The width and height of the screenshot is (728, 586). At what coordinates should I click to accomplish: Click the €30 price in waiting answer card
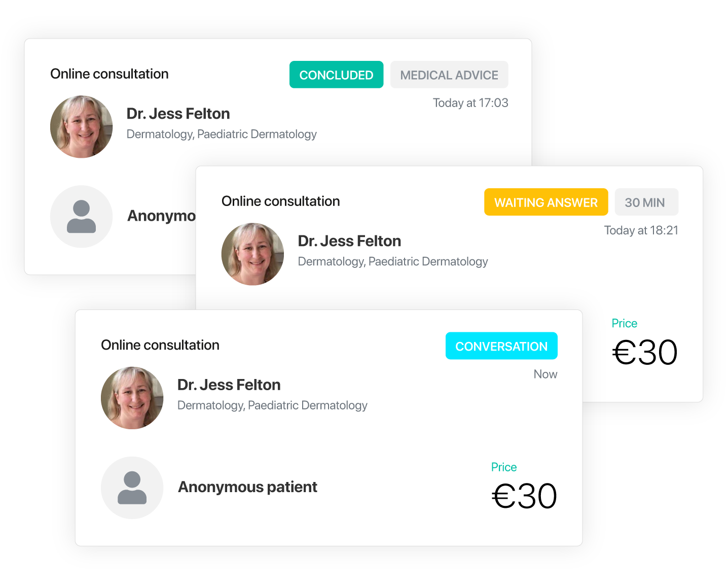pos(645,352)
